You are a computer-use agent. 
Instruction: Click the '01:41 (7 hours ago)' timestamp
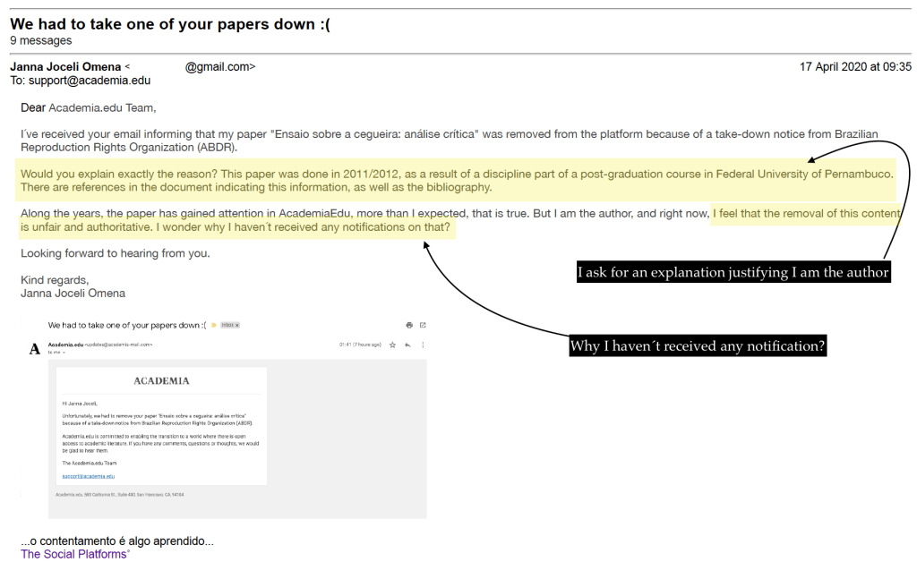[x=360, y=345]
